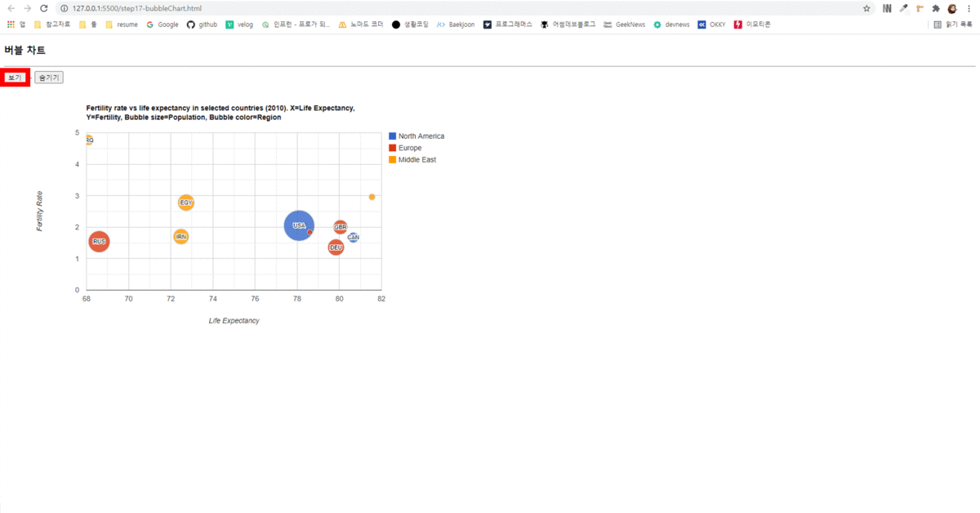980x513 pixels.
Task: Toggle the North America dataset in the legend
Action: click(x=419, y=136)
